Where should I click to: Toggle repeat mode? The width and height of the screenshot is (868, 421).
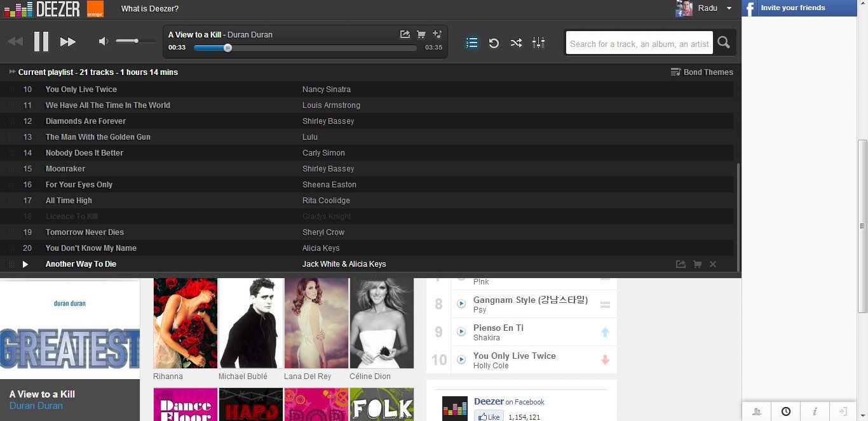494,43
